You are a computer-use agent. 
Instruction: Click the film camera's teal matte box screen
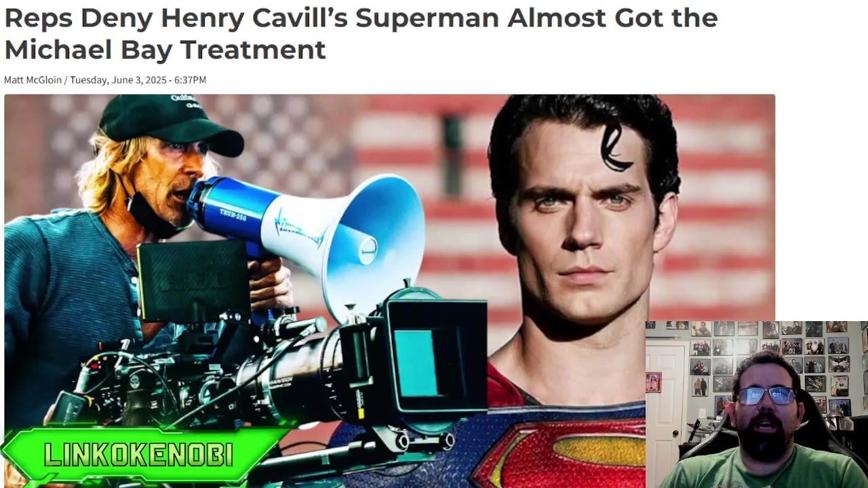coord(416,363)
